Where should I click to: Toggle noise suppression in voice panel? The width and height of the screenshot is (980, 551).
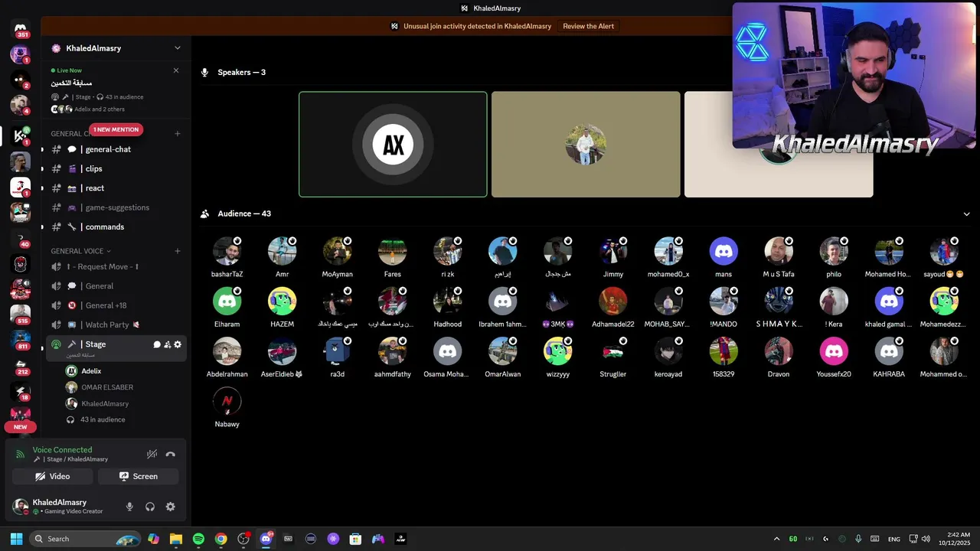152,454
